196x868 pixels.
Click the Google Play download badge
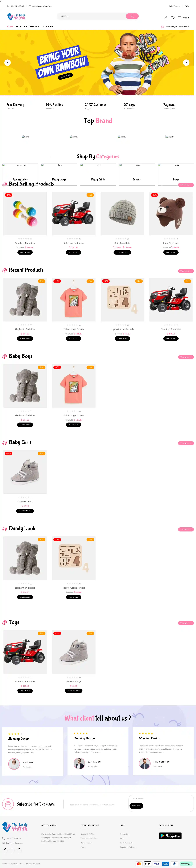tap(170, 836)
